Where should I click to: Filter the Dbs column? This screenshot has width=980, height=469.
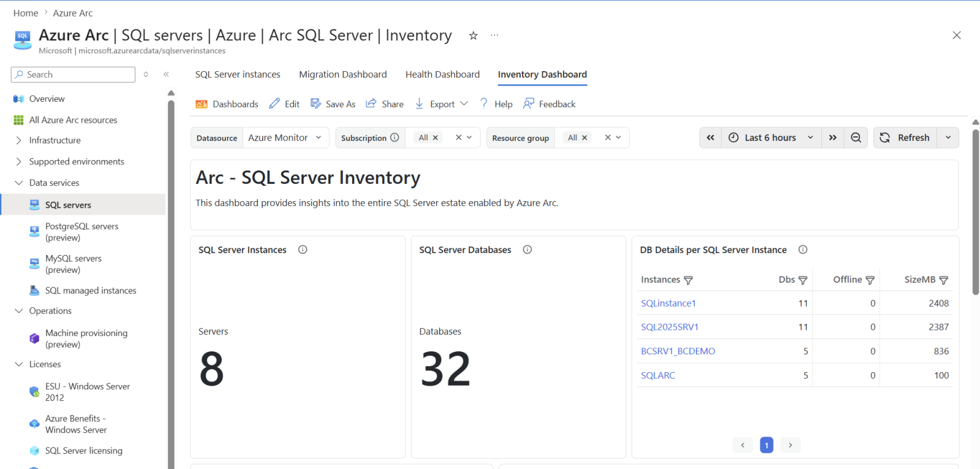point(803,280)
